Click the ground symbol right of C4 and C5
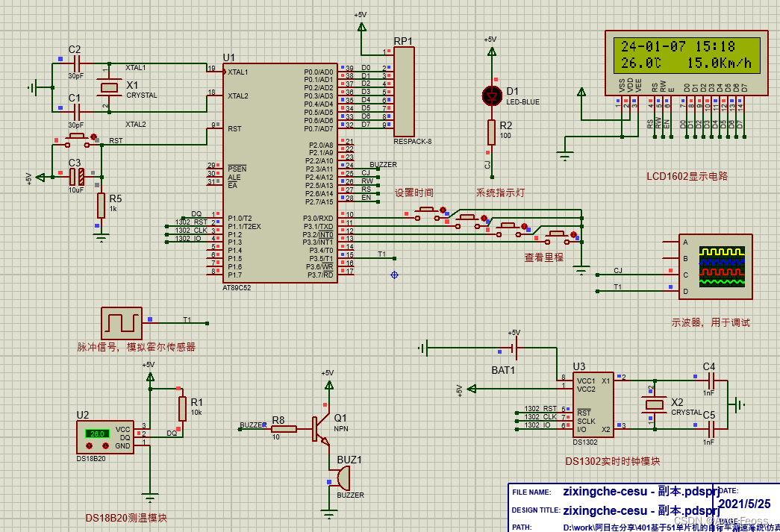 tap(740, 404)
